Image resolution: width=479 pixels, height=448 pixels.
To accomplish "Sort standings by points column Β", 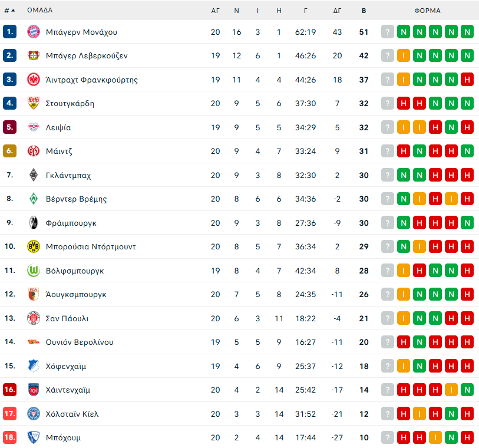I will click(364, 10).
